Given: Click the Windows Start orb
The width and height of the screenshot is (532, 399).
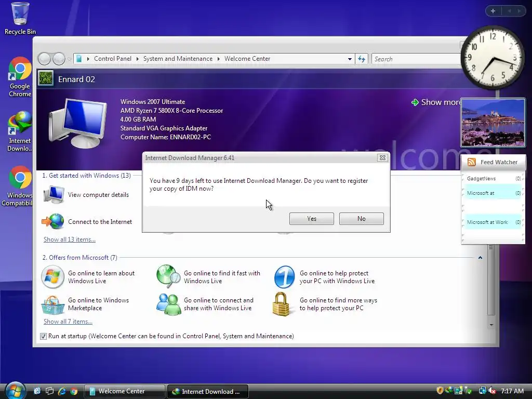Looking at the screenshot, I should click(x=15, y=391).
